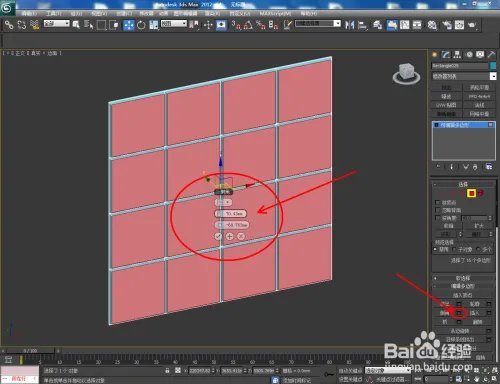Screen dimensions: 500x384
Task: Toggle the Spinner Snap icon
Action: (273, 25)
